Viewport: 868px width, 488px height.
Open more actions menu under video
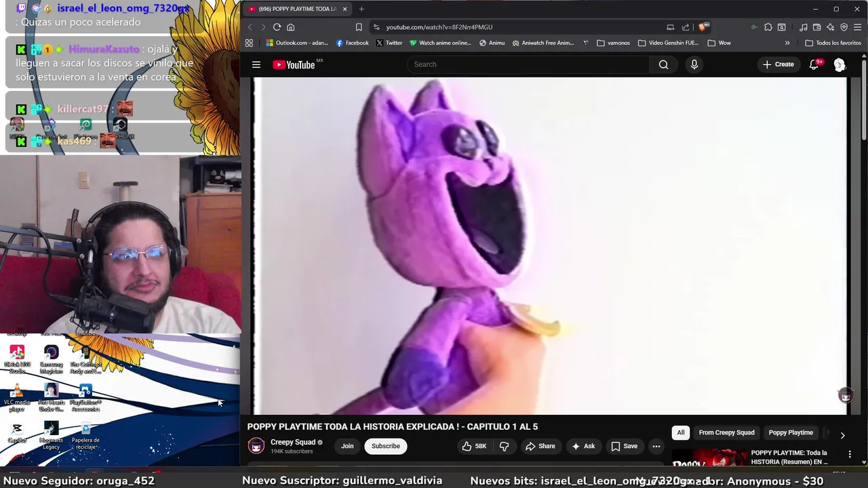click(x=656, y=446)
